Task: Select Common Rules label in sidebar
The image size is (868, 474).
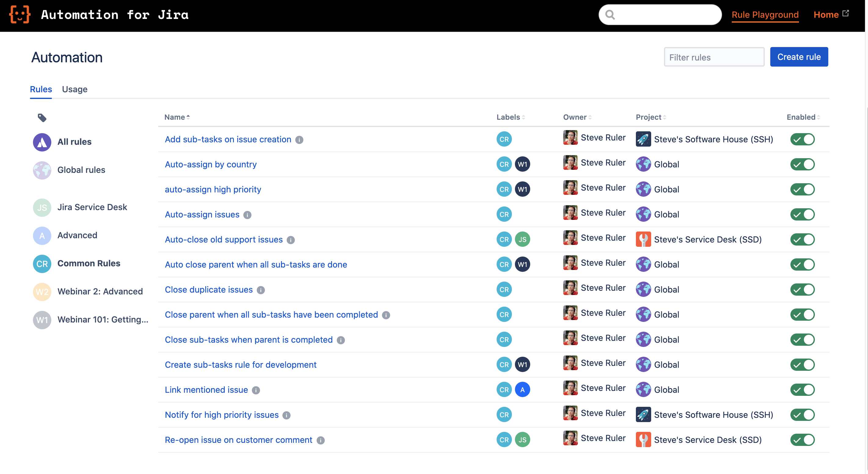Action: 88,264
